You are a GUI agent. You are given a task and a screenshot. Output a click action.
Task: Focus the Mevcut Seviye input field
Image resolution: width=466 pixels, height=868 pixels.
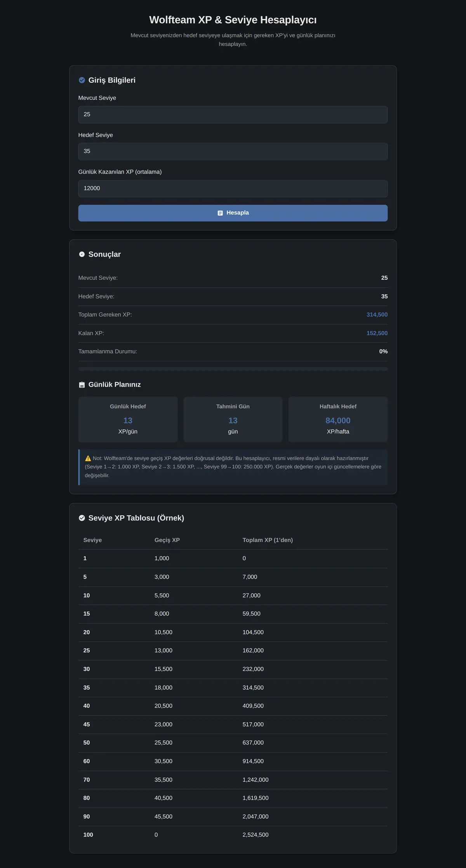233,115
